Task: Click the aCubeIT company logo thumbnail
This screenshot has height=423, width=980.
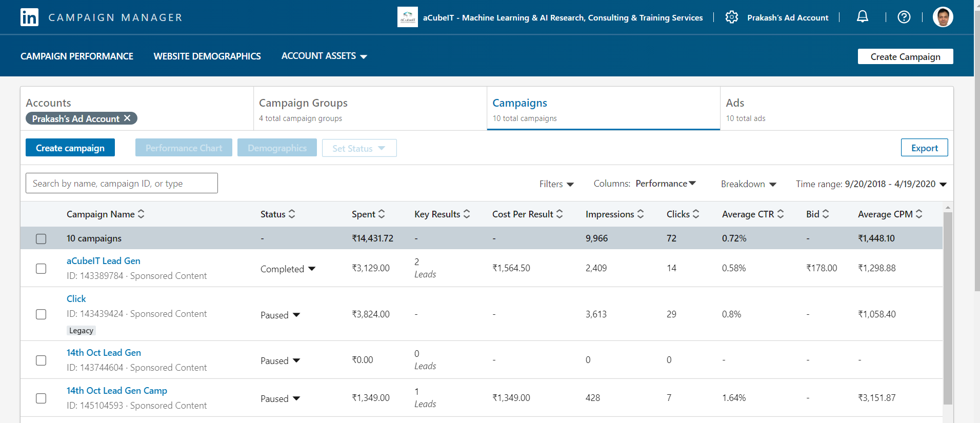Action: pos(408,17)
